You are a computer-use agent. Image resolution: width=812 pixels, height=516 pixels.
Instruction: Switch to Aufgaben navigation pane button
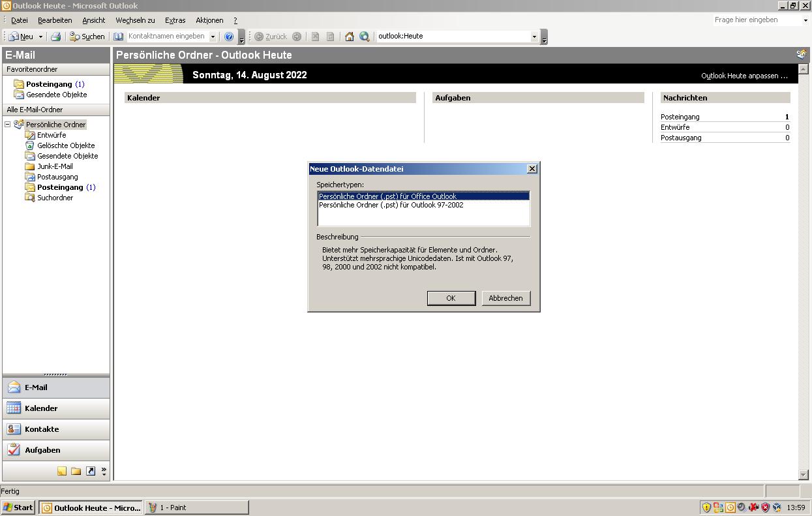click(56, 450)
